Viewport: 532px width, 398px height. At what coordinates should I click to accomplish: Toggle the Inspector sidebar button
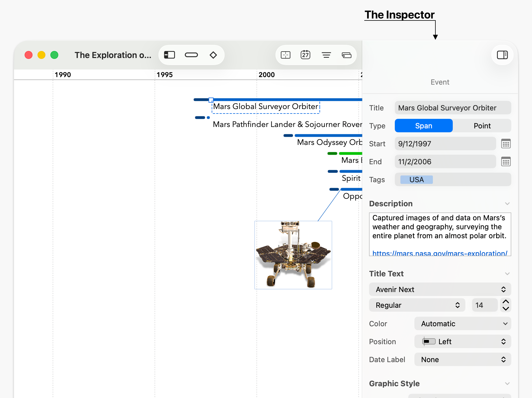(502, 55)
